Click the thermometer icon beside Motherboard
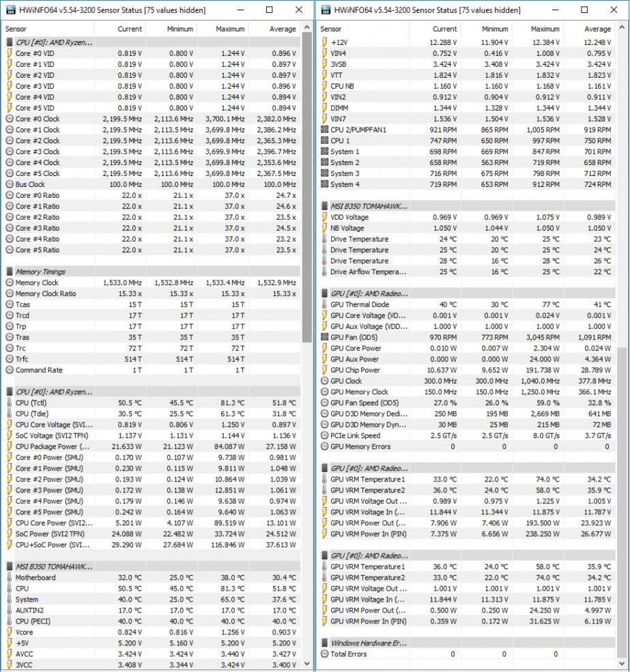 (10, 577)
